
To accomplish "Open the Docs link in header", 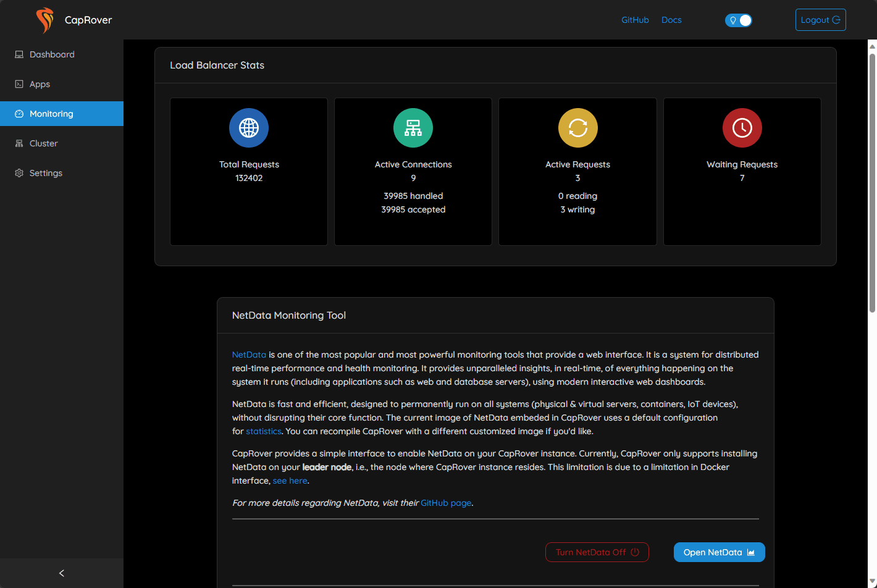I will [x=671, y=20].
